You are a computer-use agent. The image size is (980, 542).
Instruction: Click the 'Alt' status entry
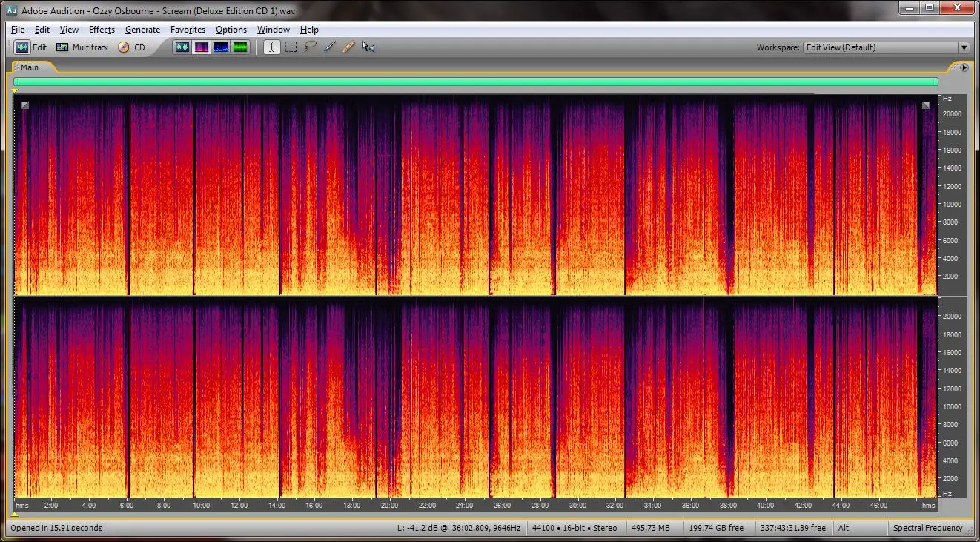point(844,528)
